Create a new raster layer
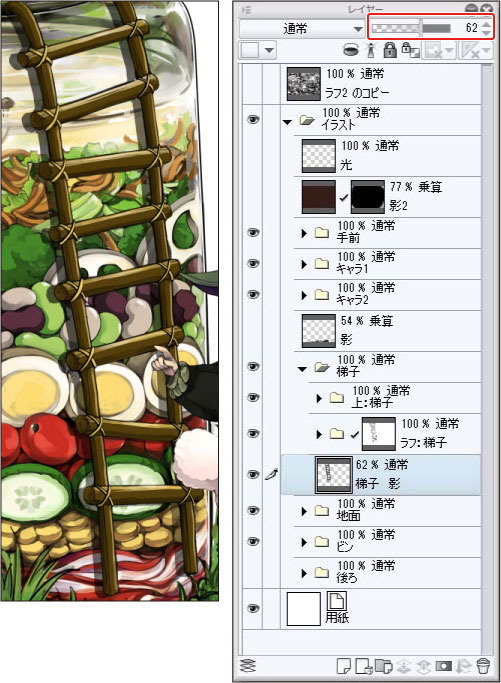The width and height of the screenshot is (501, 683). pyautogui.click(x=344, y=666)
